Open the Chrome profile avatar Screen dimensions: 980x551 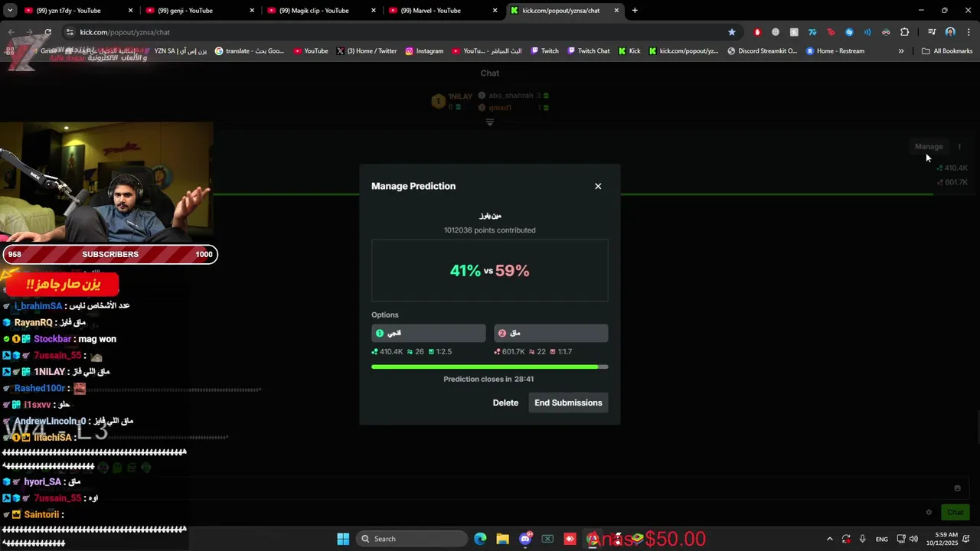click(x=950, y=32)
